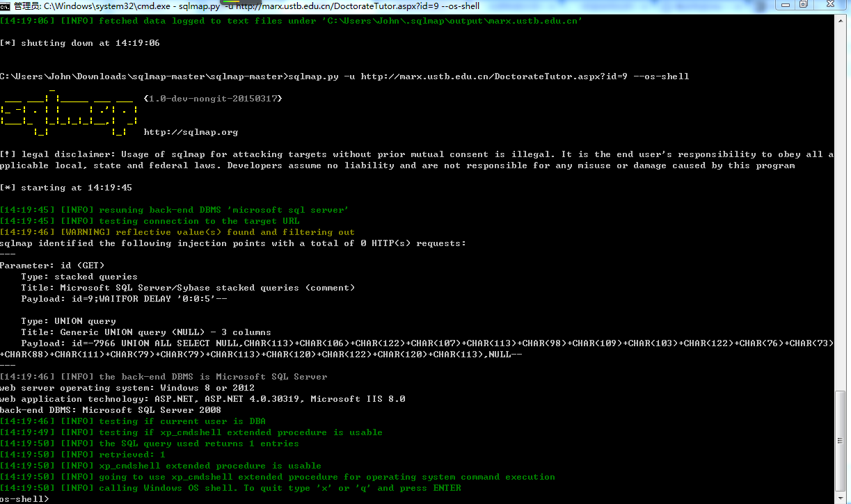
Task: Click 'Type: stacked queries' text
Action: tap(79, 277)
